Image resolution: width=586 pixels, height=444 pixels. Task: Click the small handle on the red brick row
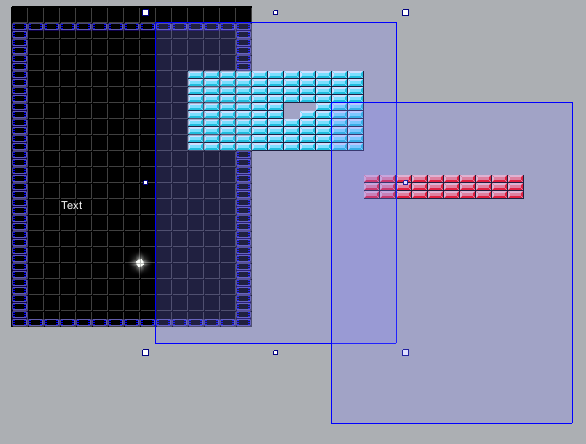[405, 182]
